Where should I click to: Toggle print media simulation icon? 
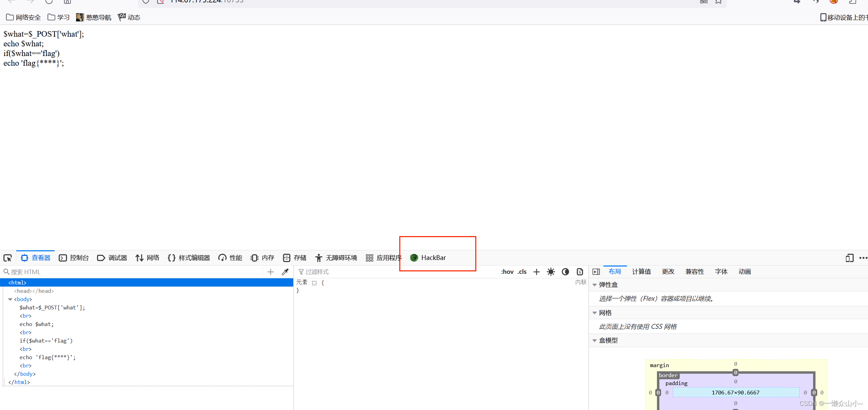click(580, 272)
